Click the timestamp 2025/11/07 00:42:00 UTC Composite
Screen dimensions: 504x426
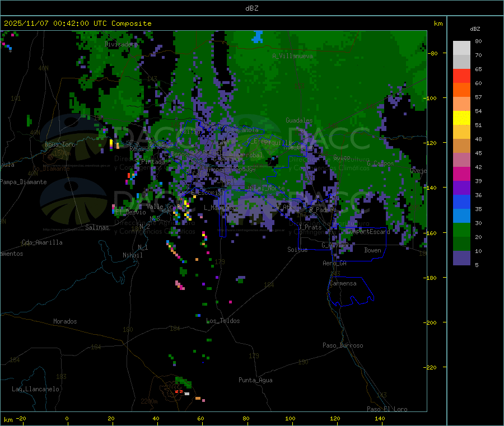(77, 24)
